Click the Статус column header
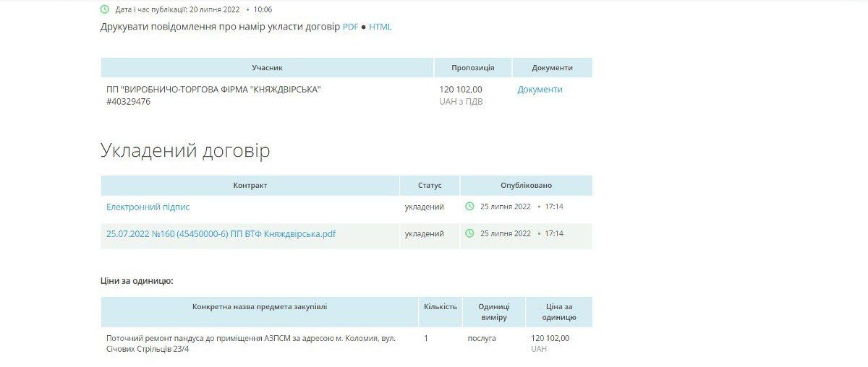Screen dimensions: 868x367 pyautogui.click(x=430, y=186)
